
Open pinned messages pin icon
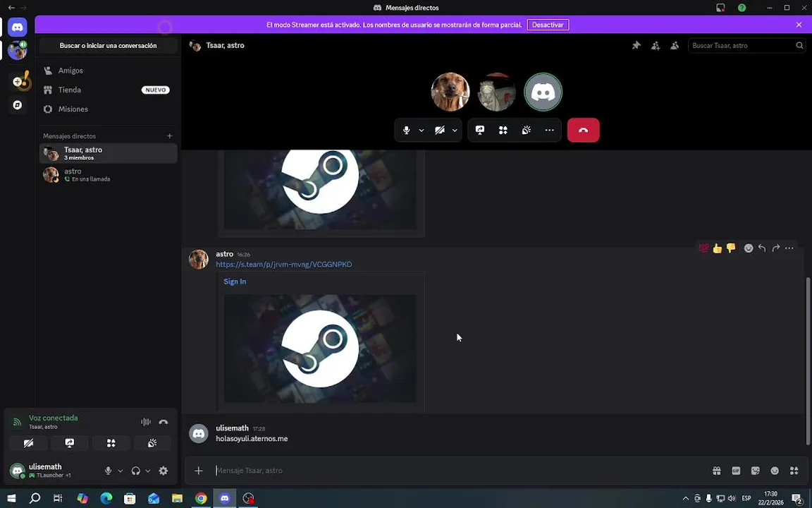pos(636,46)
